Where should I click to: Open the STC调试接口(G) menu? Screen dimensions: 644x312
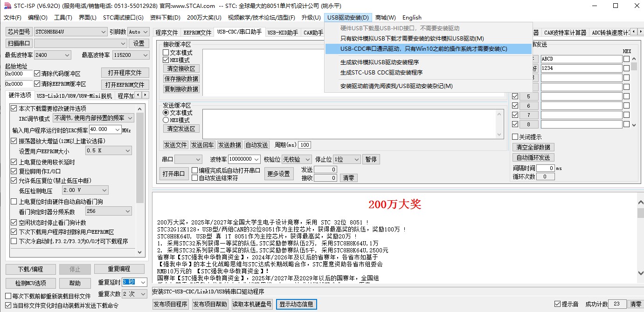(x=123, y=18)
